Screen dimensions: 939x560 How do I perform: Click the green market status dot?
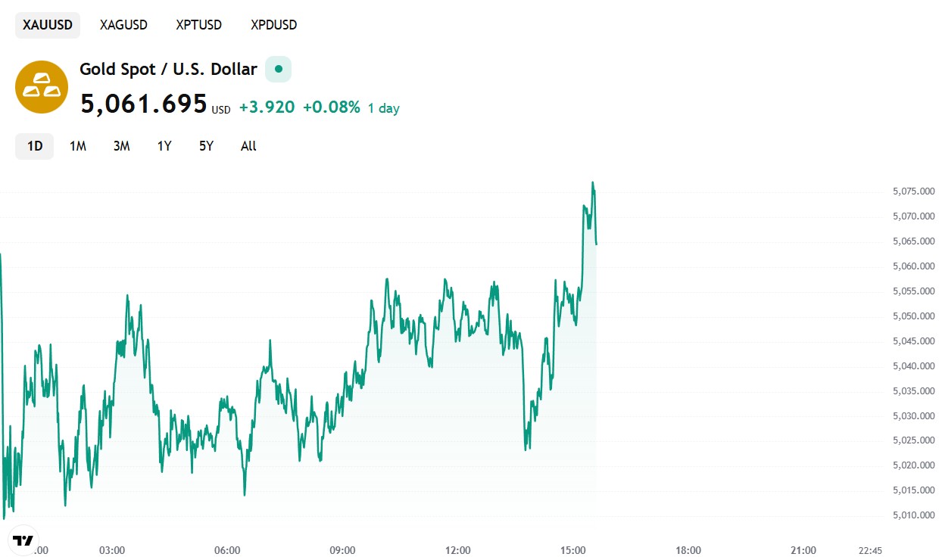[x=277, y=69]
